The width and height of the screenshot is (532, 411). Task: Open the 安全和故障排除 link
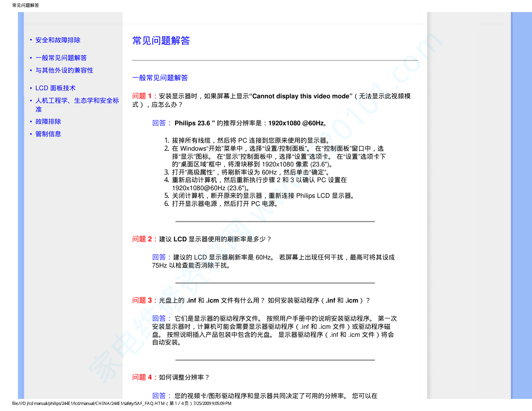click(58, 40)
